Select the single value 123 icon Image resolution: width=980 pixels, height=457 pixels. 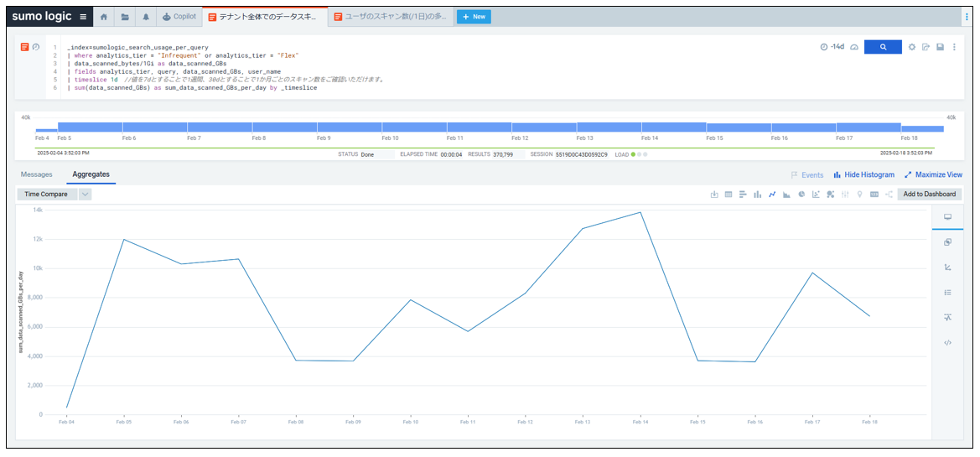pyautogui.click(x=874, y=195)
